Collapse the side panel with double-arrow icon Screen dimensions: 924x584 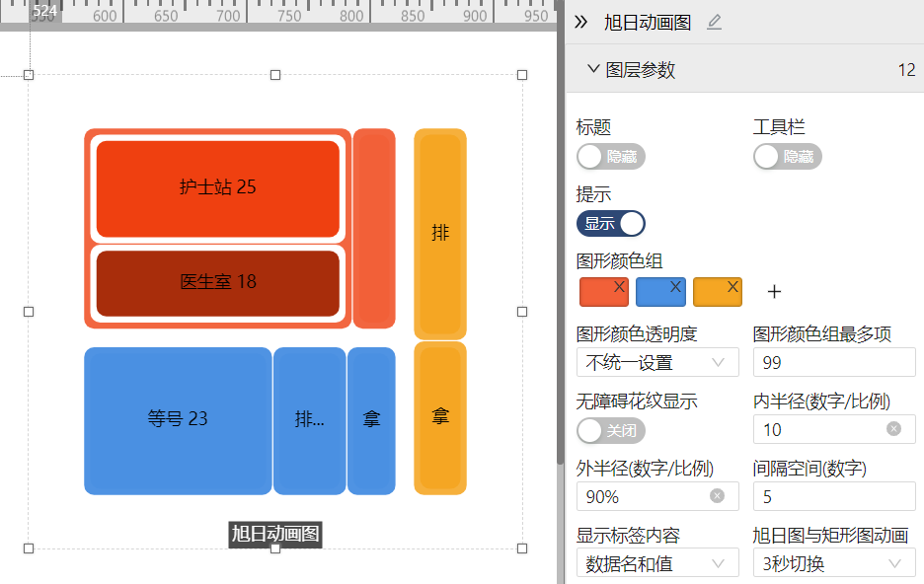tap(581, 23)
